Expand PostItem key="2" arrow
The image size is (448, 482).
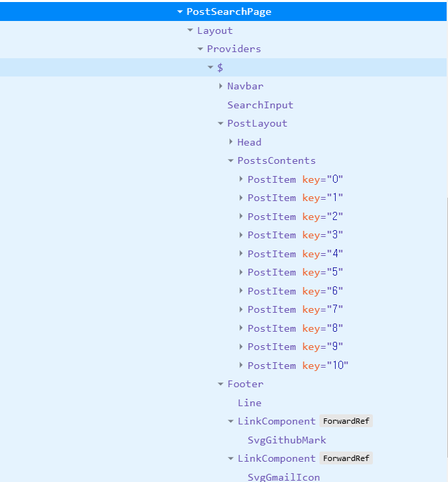(241, 217)
